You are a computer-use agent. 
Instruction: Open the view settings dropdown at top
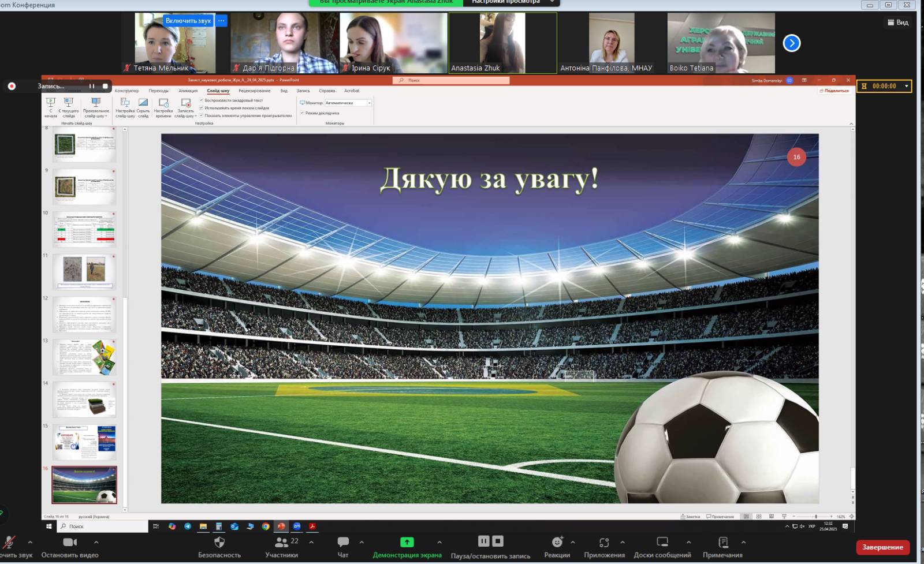coord(511,2)
